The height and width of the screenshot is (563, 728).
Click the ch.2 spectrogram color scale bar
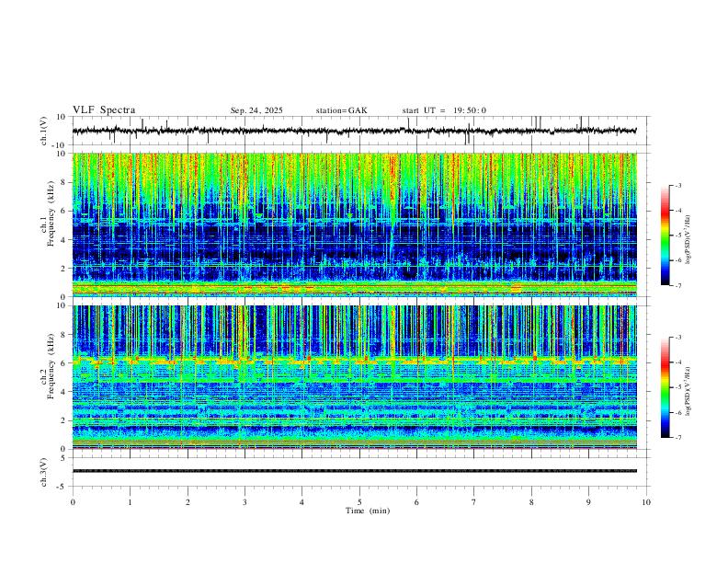pos(665,387)
